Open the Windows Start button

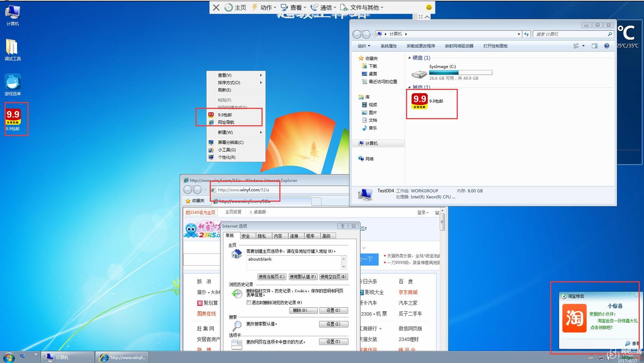click(x=9, y=357)
